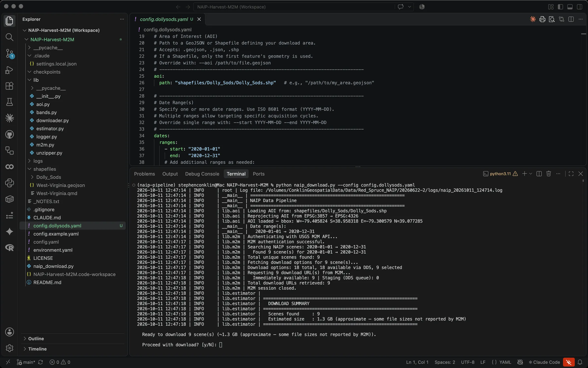This screenshot has width=588, height=368.
Task: Open Run and Debug view
Action: 9,70
